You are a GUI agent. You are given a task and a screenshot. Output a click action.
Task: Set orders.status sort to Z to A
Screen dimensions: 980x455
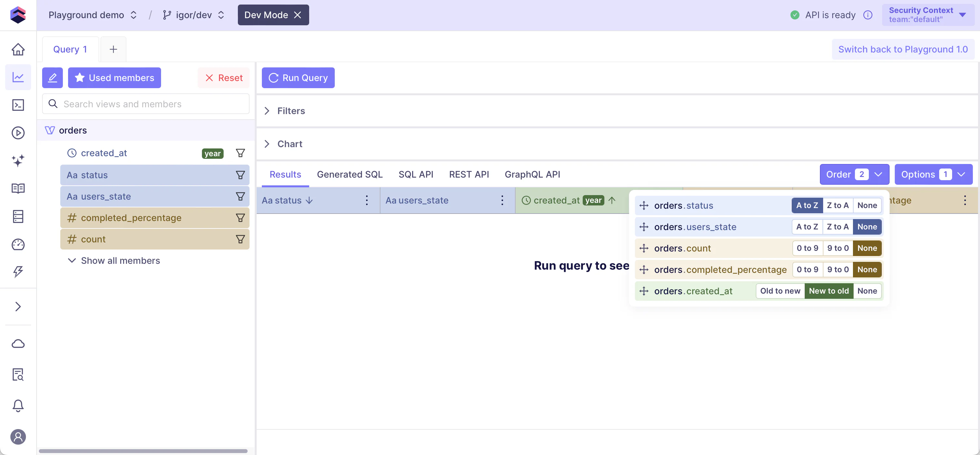coord(837,205)
